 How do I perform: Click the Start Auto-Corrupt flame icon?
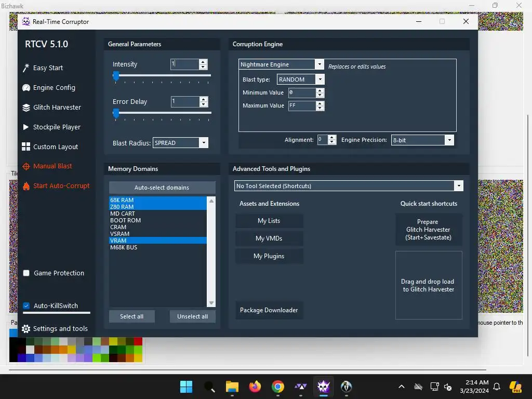[26, 186]
